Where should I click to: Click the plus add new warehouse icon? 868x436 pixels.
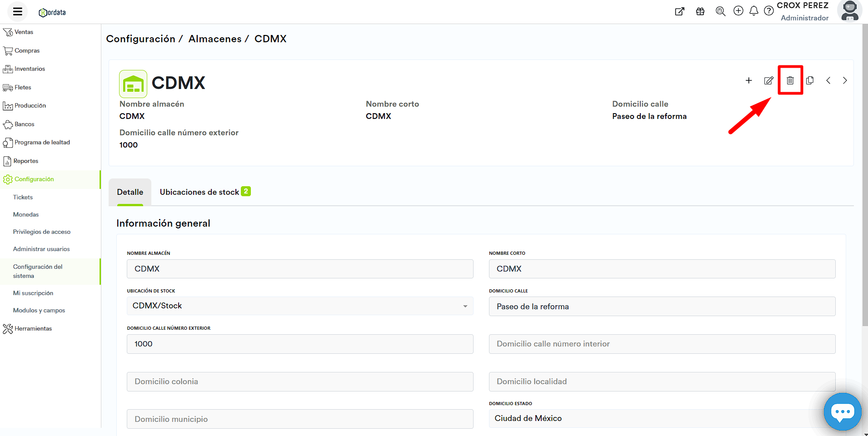(x=748, y=80)
